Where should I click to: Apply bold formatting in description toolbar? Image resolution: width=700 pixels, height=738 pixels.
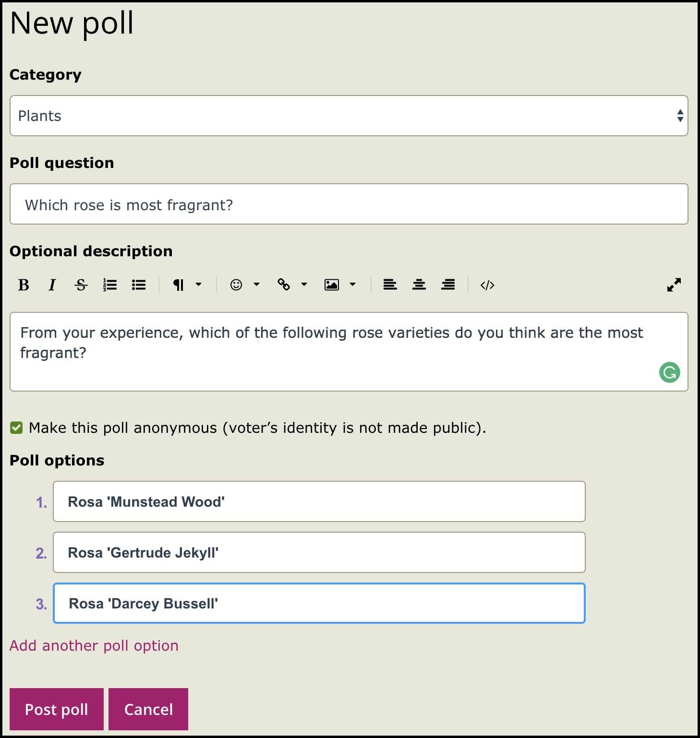point(24,285)
